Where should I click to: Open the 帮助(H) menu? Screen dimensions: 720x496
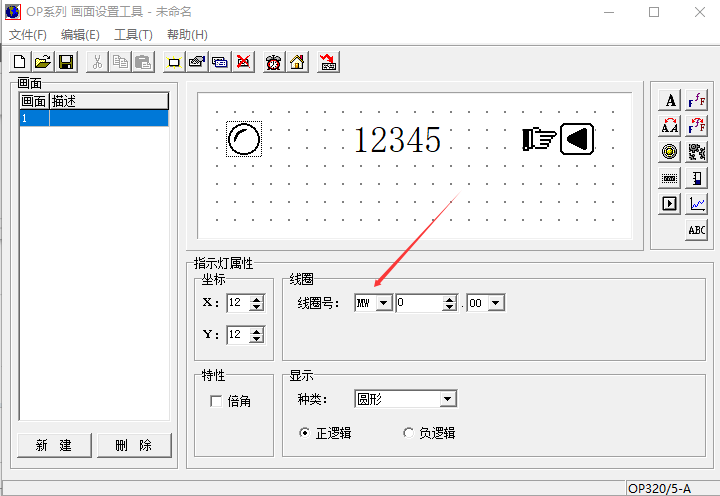click(x=187, y=35)
